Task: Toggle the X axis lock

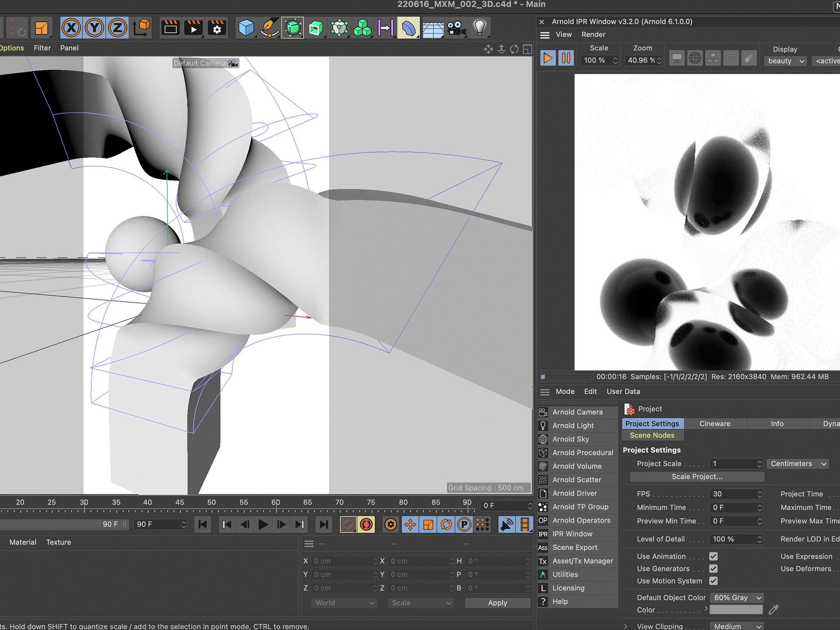Action: 71,28
